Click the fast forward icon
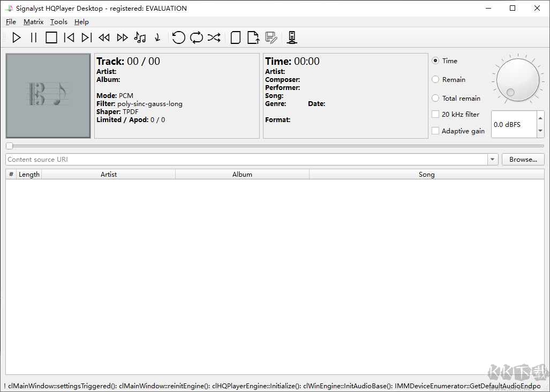 coord(122,37)
